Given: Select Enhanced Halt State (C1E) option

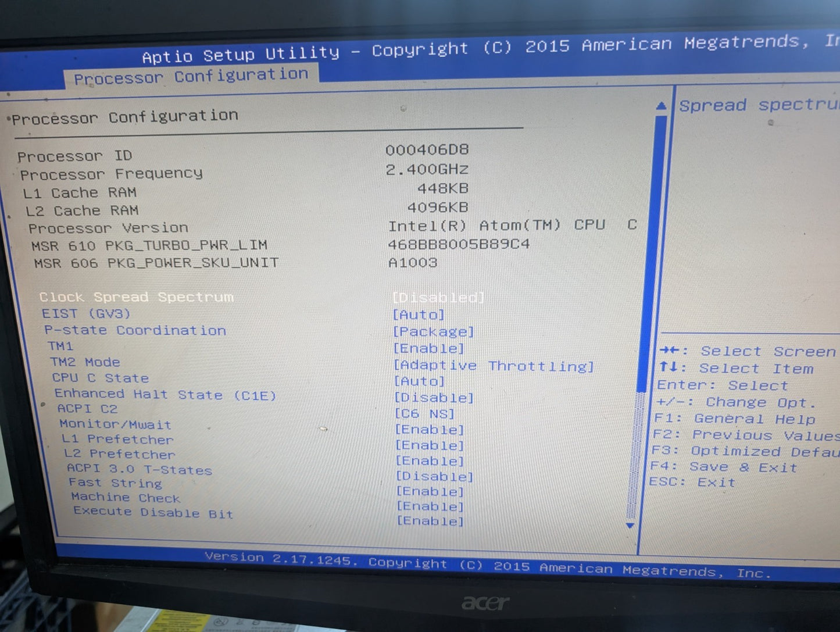Looking at the screenshot, I should click(166, 395).
